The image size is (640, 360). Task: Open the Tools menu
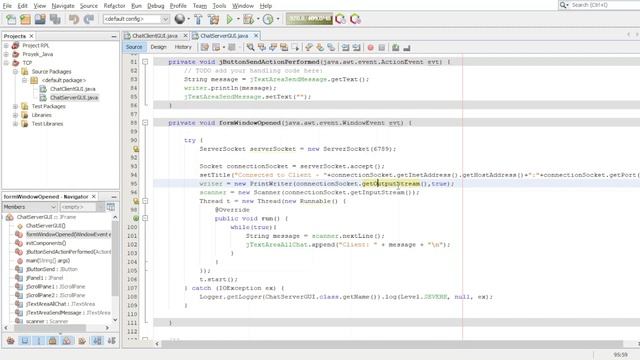click(219, 6)
